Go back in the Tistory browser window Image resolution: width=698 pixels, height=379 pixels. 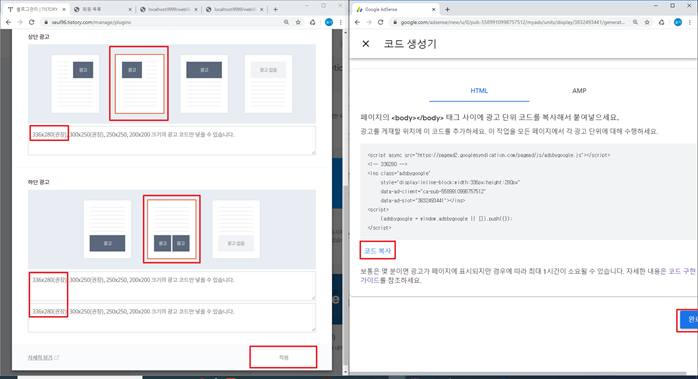8,22
